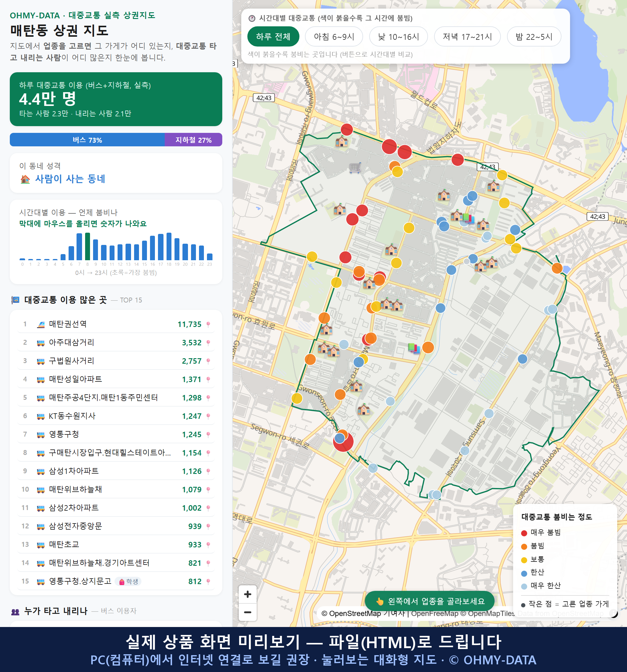The width and height of the screenshot is (627, 672).
Task: Zoom in the map with plus button
Action: point(247,594)
